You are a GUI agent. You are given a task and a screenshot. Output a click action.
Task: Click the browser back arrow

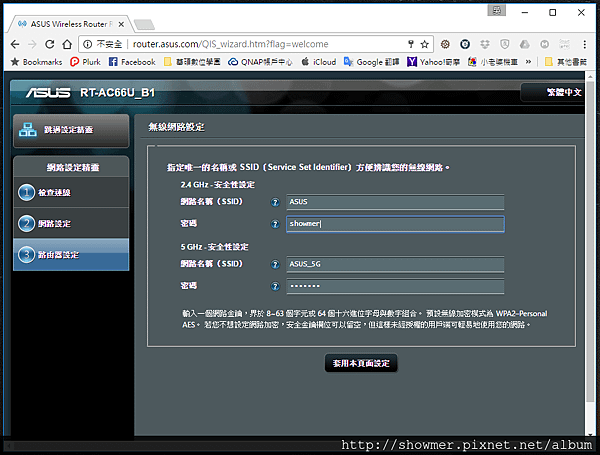point(15,44)
